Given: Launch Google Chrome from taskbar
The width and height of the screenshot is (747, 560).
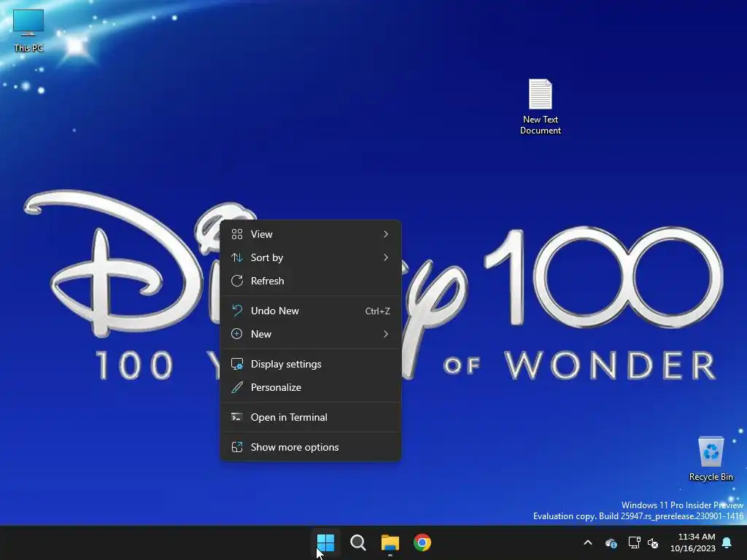Looking at the screenshot, I should coord(422,542).
